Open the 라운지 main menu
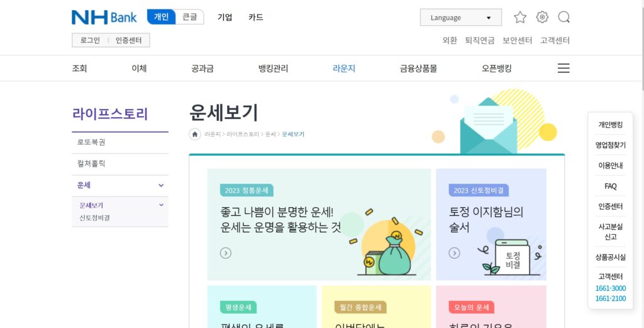Screen dimensions: 644x328 coord(344,69)
